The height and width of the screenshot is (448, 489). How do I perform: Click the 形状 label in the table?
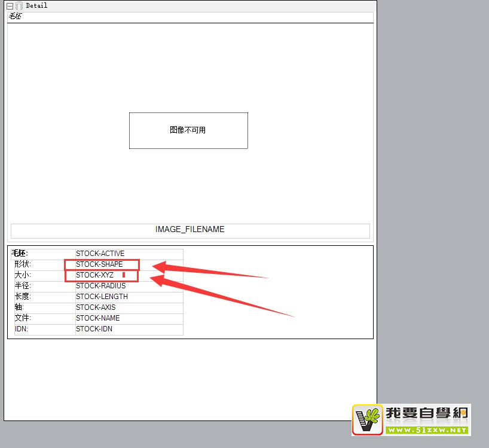click(22, 264)
